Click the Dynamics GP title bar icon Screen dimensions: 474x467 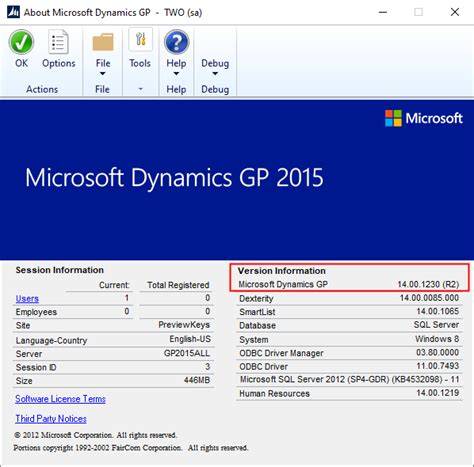point(13,12)
